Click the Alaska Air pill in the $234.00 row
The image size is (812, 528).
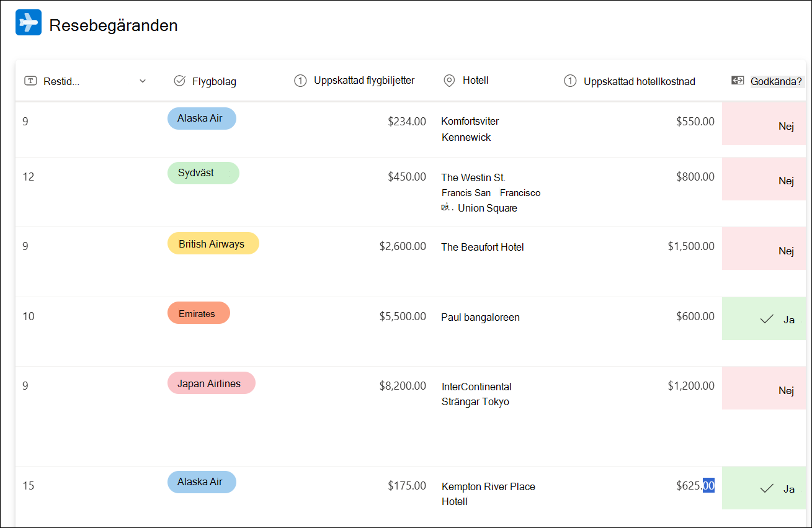coord(202,119)
